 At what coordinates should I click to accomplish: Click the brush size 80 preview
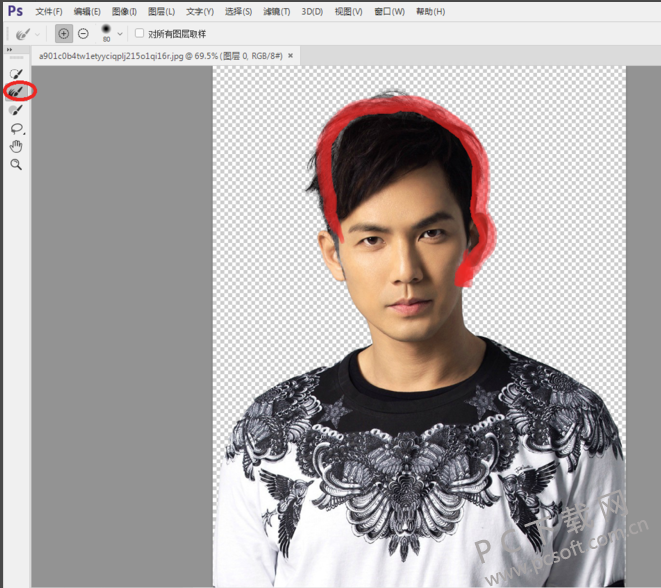[106, 31]
